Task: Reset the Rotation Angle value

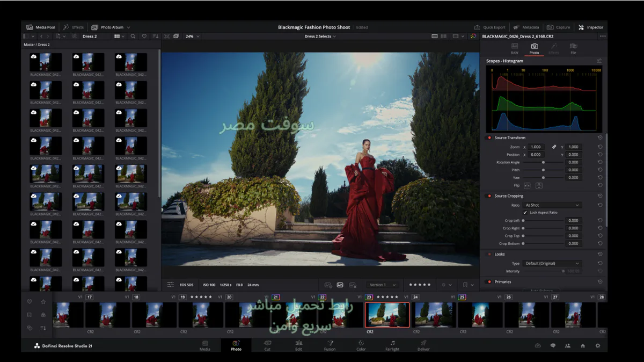Action: point(599,162)
